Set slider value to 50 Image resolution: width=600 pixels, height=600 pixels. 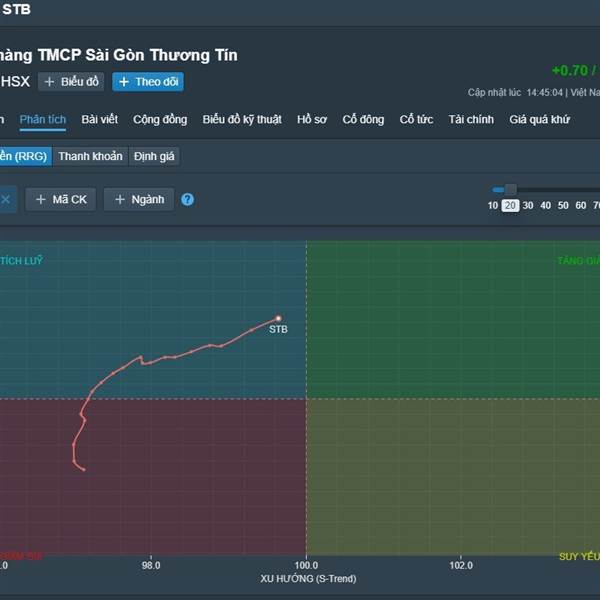point(563,205)
